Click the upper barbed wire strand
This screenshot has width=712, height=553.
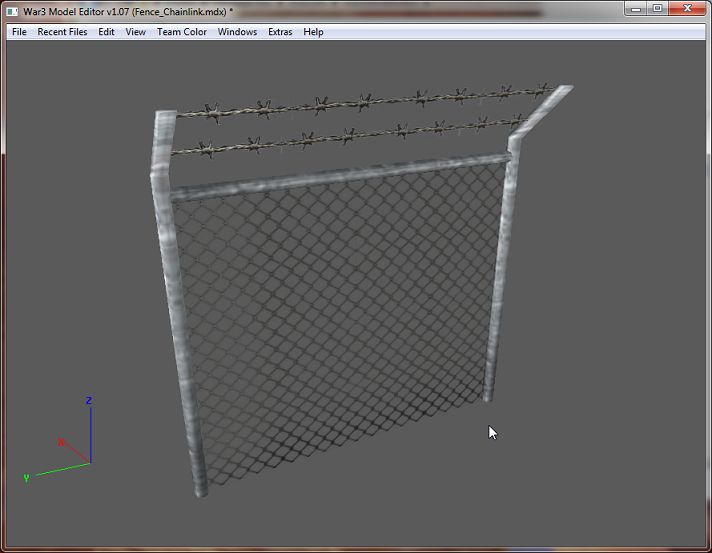(x=363, y=102)
